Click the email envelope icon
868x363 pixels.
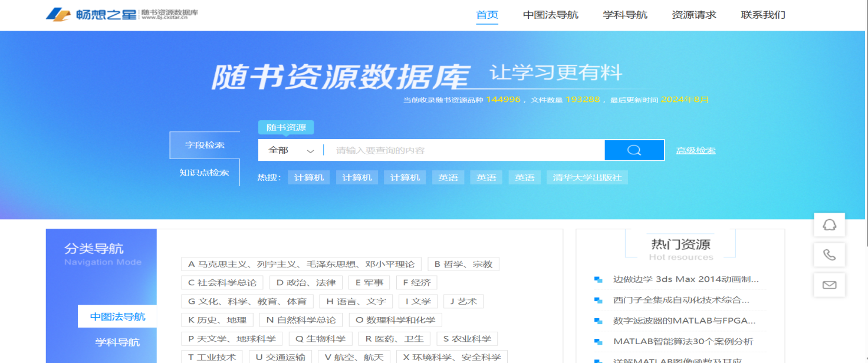(x=829, y=285)
